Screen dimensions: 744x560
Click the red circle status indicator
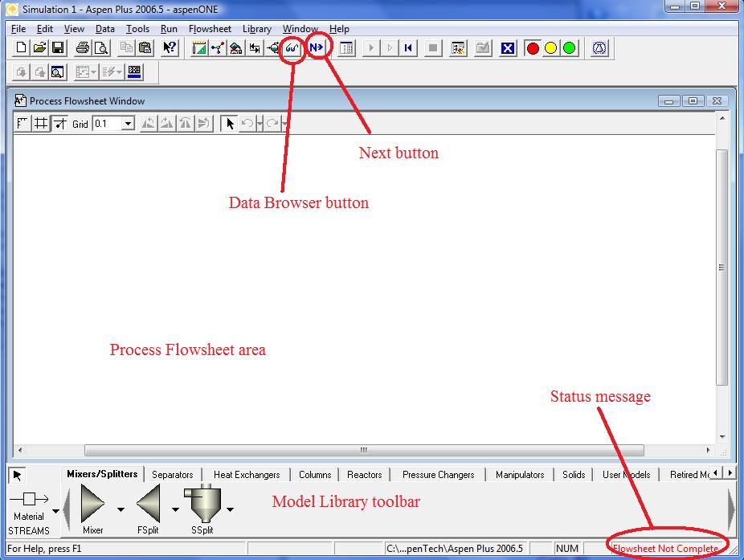click(532, 48)
